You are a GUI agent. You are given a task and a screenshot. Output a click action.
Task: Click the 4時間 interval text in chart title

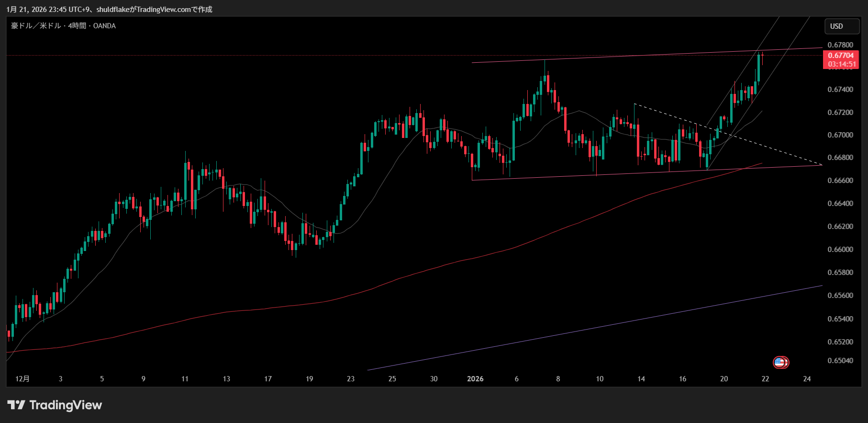[x=77, y=26]
